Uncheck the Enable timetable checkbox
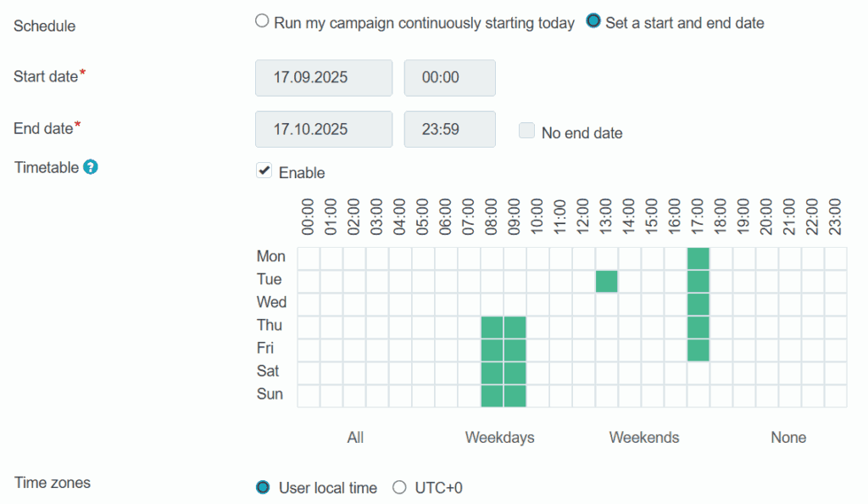The height and width of the screenshot is (504, 868). (x=264, y=171)
